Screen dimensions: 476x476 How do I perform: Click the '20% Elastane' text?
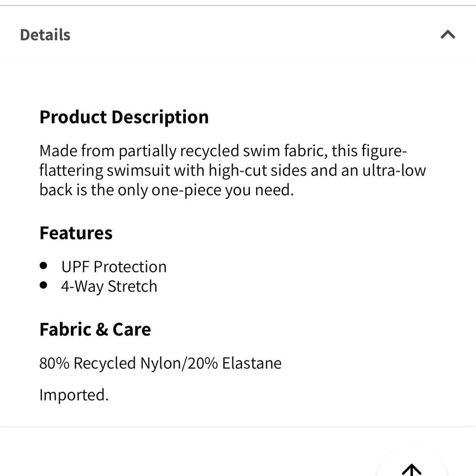click(x=234, y=363)
